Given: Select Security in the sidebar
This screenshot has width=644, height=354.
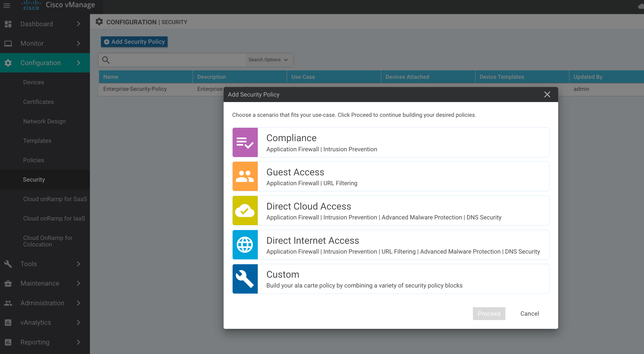Looking at the screenshot, I should tap(45, 180).
